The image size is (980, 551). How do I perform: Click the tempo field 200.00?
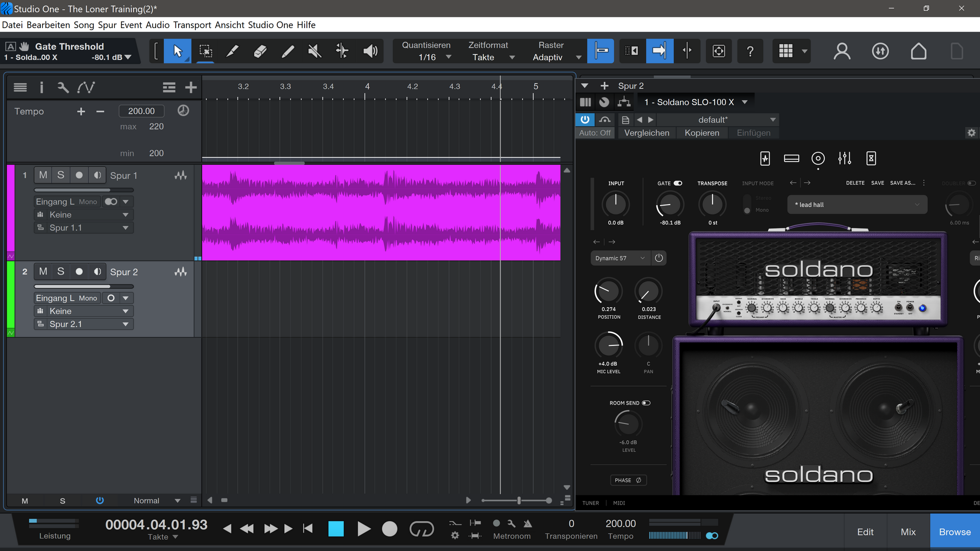tap(141, 111)
